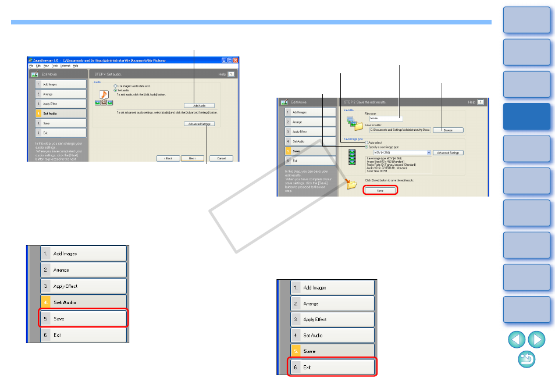Image resolution: width=555 pixels, height=392 pixels.
Task: Click the music note audio icon
Action: [x=104, y=95]
